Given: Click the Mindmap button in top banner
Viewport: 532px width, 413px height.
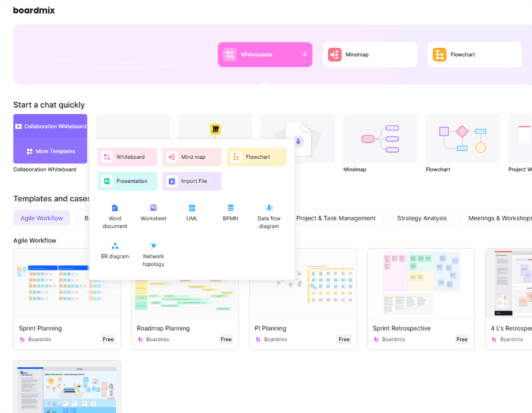Looking at the screenshot, I should (370, 55).
